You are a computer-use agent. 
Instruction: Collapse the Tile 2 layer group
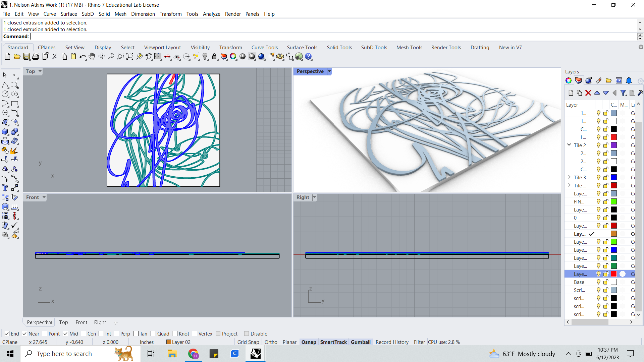[569, 145]
